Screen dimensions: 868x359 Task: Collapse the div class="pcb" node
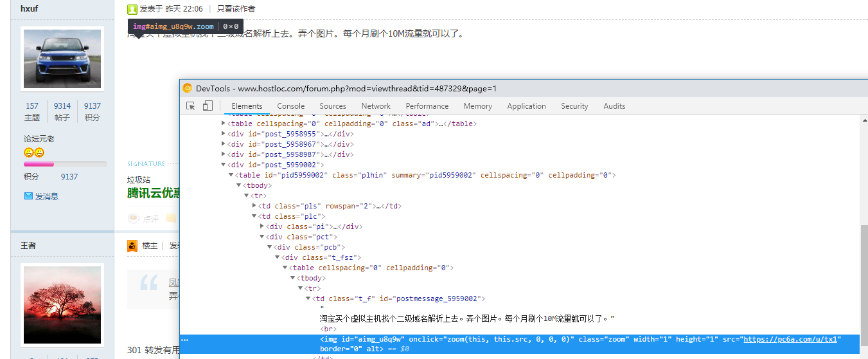click(270, 247)
